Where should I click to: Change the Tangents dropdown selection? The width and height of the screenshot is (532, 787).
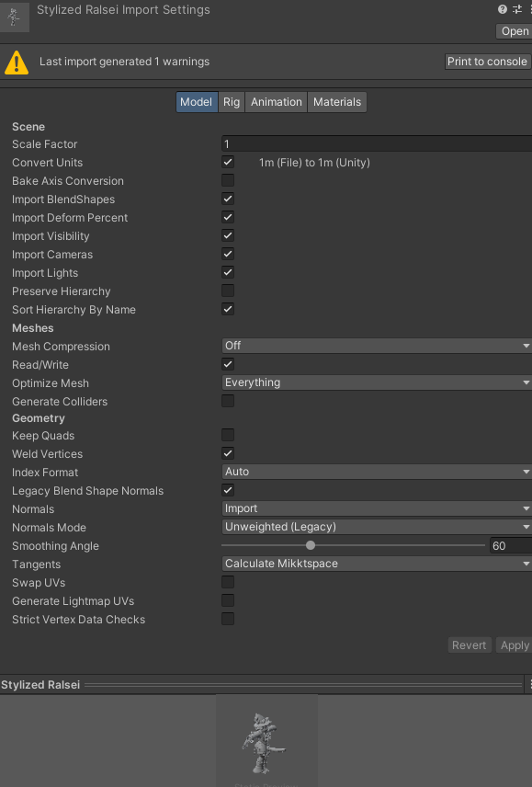(x=377, y=564)
